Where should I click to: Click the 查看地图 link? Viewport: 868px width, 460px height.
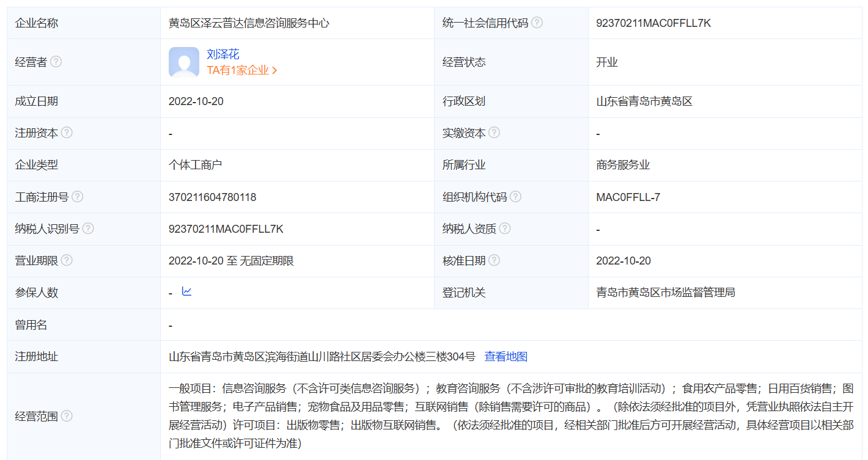point(506,356)
